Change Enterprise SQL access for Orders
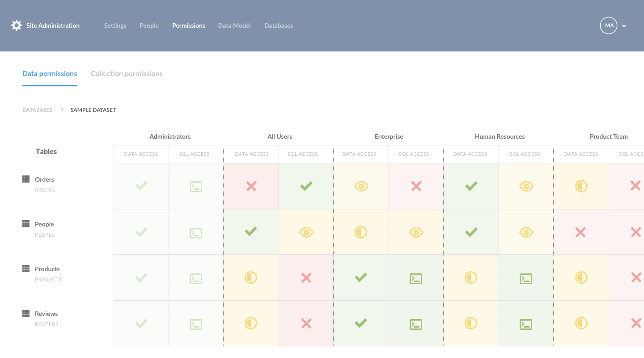The width and height of the screenshot is (644, 358). (x=416, y=186)
